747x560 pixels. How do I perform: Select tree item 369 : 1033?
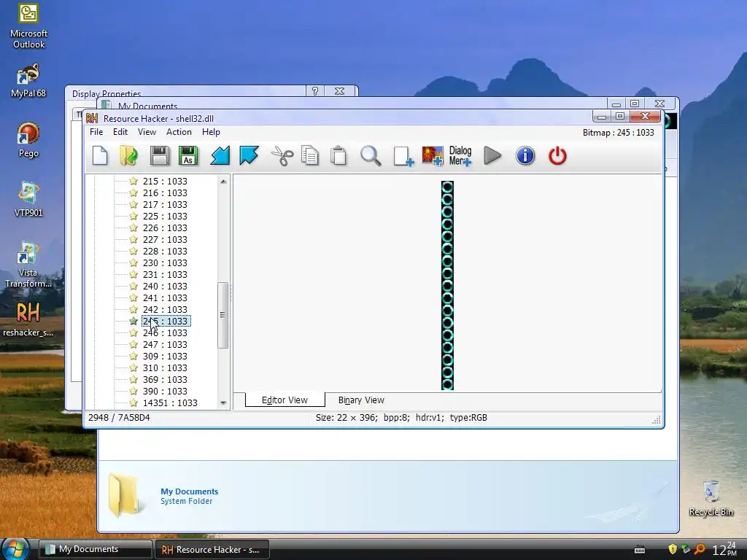pyautogui.click(x=165, y=379)
